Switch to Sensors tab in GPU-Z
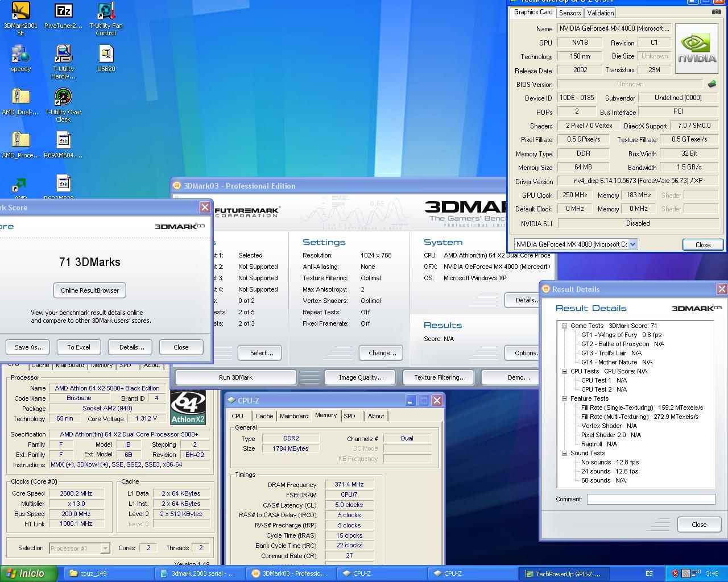This screenshot has height=582, width=728. tap(569, 13)
